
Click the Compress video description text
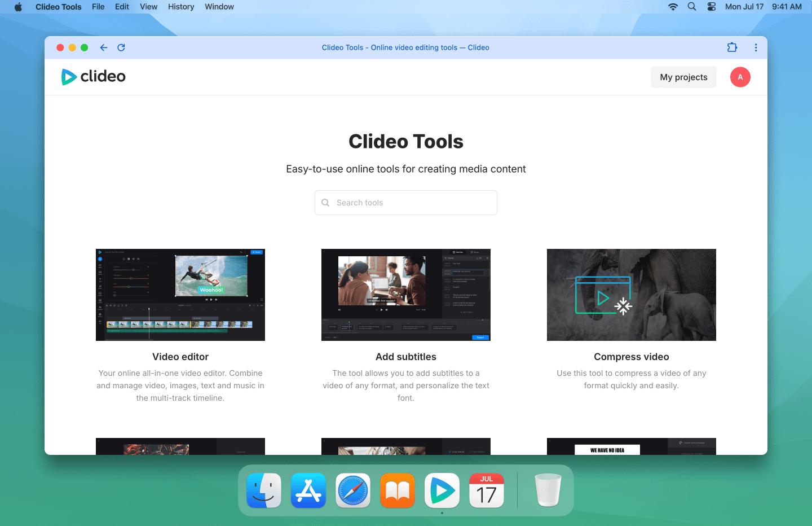[x=632, y=379]
